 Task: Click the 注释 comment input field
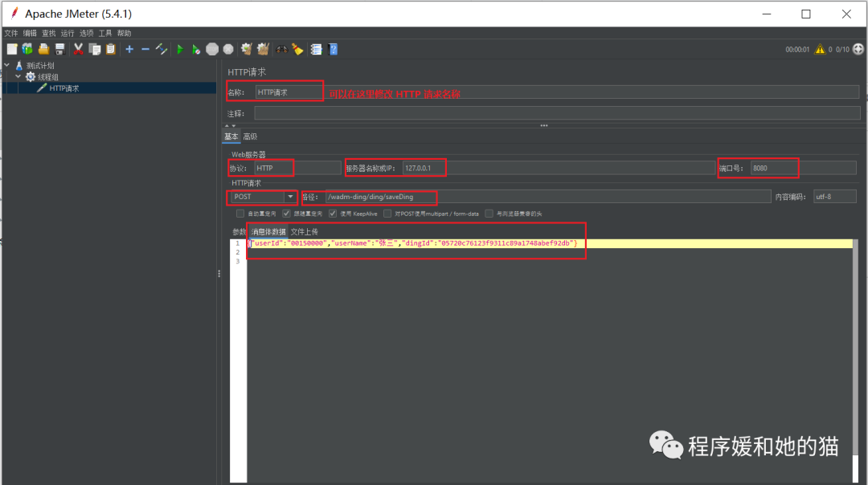click(x=557, y=113)
